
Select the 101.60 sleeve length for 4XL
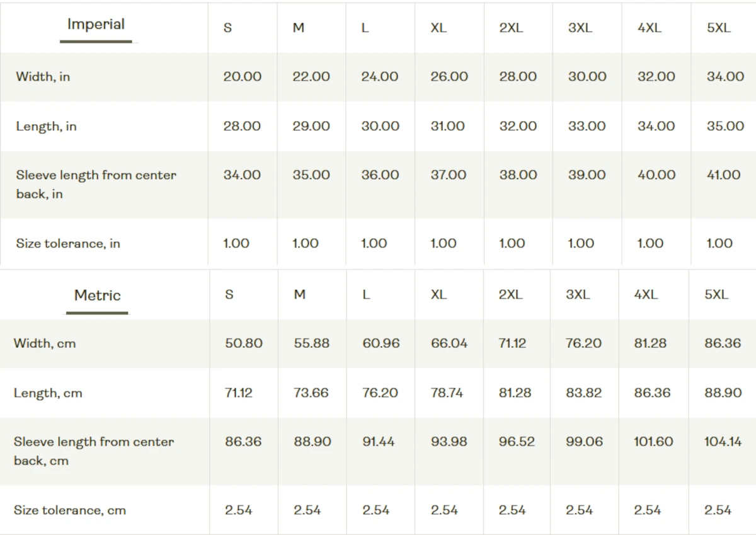[653, 442]
